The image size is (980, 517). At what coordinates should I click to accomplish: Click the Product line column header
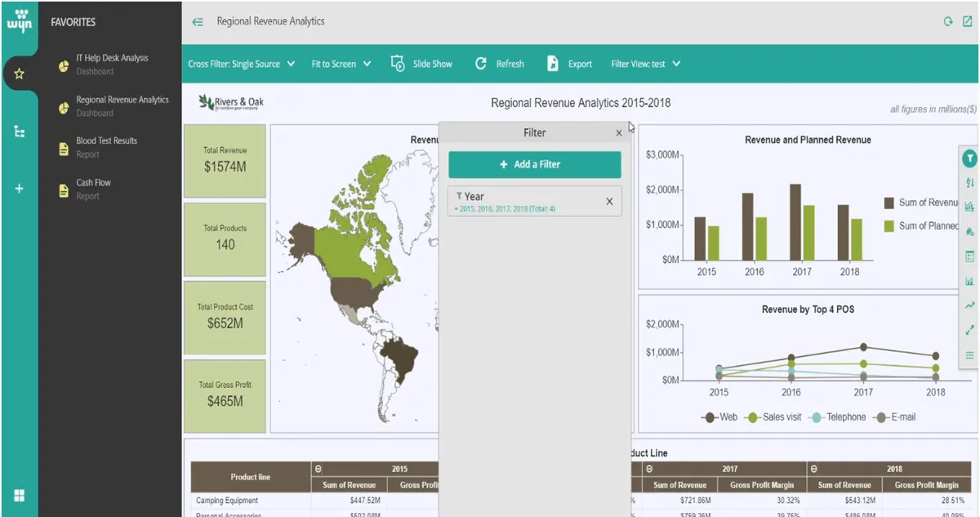click(251, 477)
